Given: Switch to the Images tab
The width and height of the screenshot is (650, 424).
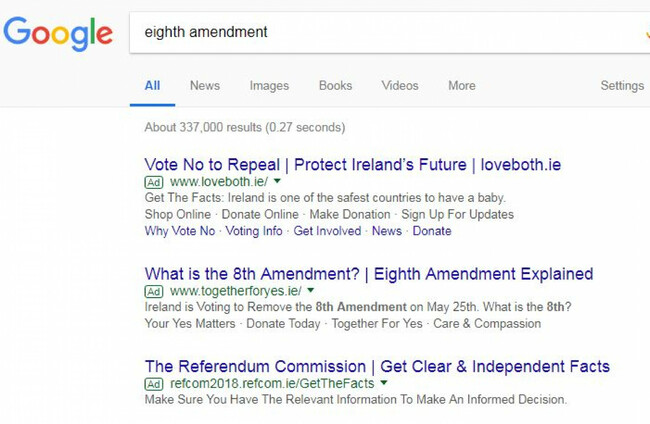Looking at the screenshot, I should (x=269, y=85).
